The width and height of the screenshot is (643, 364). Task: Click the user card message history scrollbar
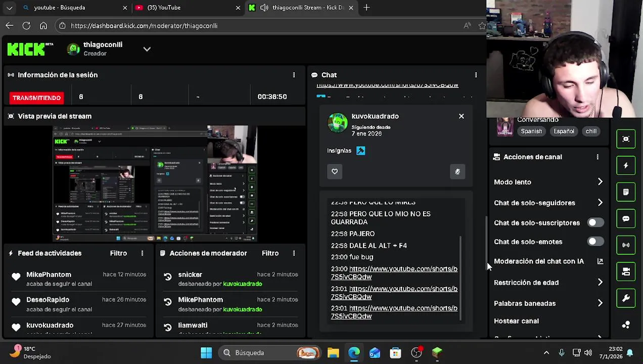(461, 278)
